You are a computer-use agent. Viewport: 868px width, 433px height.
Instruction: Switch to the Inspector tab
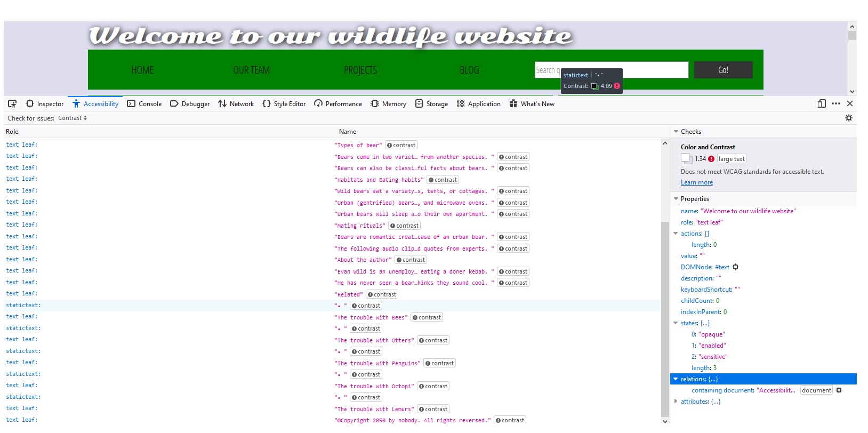[x=45, y=104]
